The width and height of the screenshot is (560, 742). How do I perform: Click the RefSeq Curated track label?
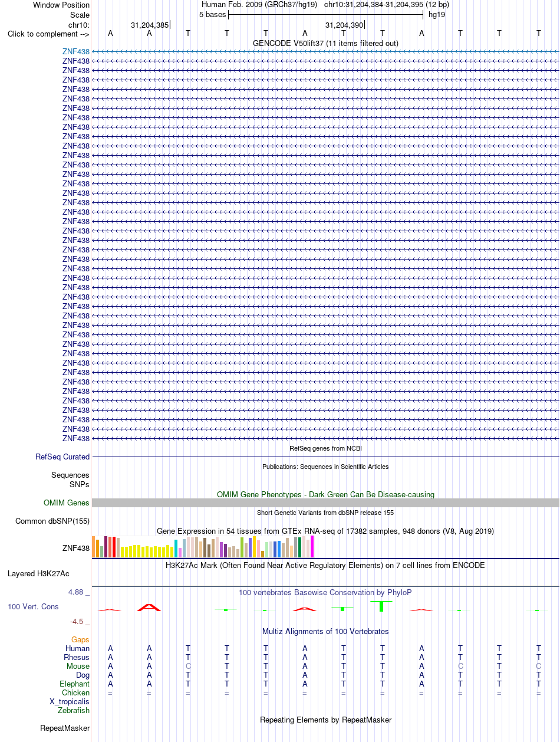coord(62,457)
